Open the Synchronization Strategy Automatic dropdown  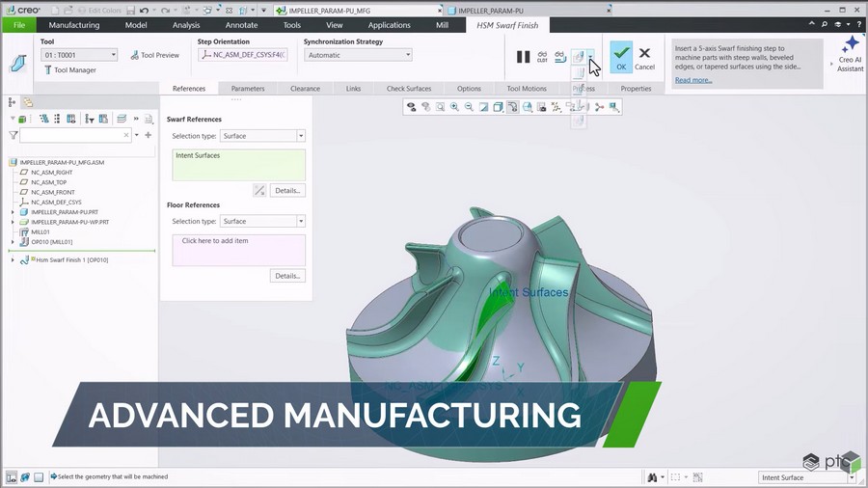coord(358,55)
